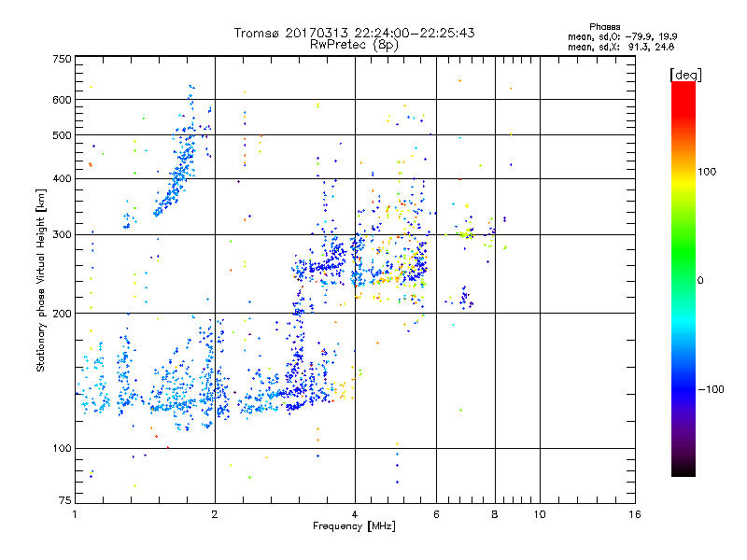Image resolution: width=747 pixels, height=560 pixels.
Task: Click the x-axis tick label '8'
Action: 495,514
